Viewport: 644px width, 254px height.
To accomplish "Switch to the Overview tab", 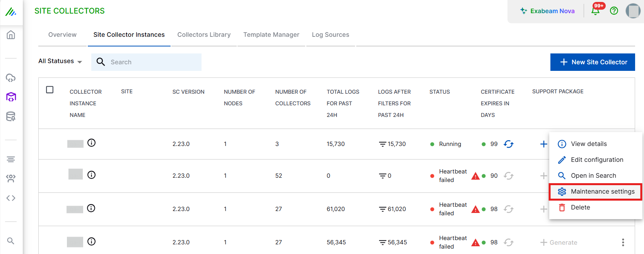I will coord(62,35).
